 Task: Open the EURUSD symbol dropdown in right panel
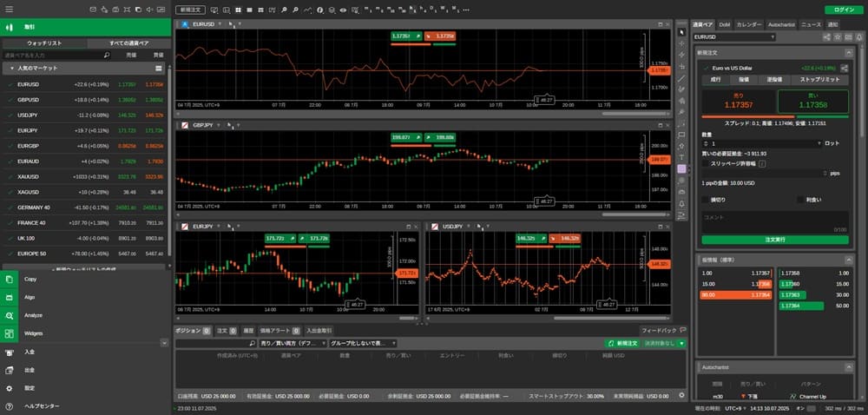click(x=734, y=37)
